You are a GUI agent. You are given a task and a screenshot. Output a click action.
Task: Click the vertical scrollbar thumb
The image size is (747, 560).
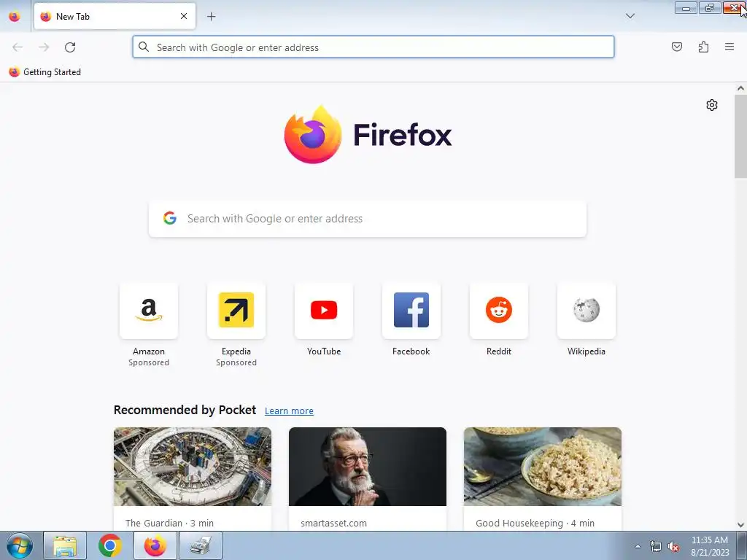point(740,136)
